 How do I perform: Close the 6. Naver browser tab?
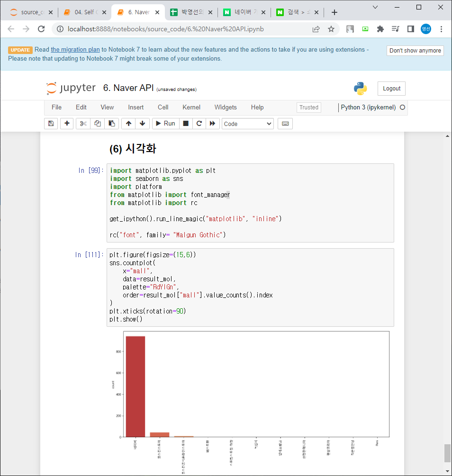click(157, 12)
